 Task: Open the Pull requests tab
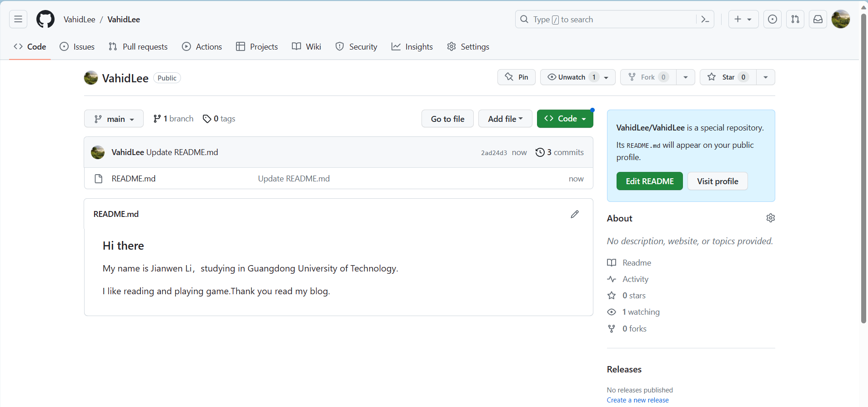tap(138, 47)
